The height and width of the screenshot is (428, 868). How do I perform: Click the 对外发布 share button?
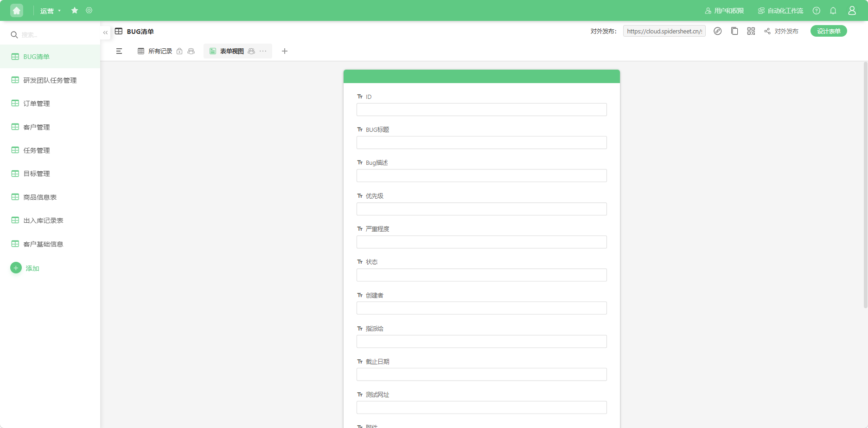(x=781, y=31)
